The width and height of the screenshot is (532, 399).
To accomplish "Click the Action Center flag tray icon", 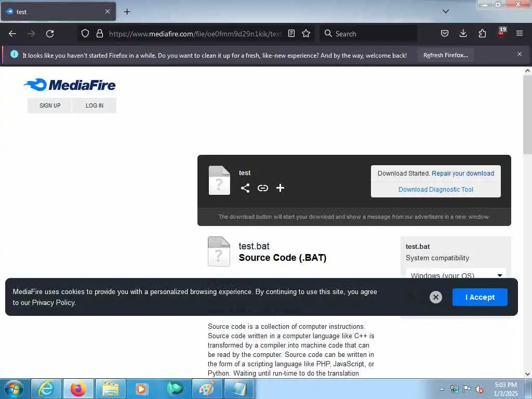I will click(467, 389).
